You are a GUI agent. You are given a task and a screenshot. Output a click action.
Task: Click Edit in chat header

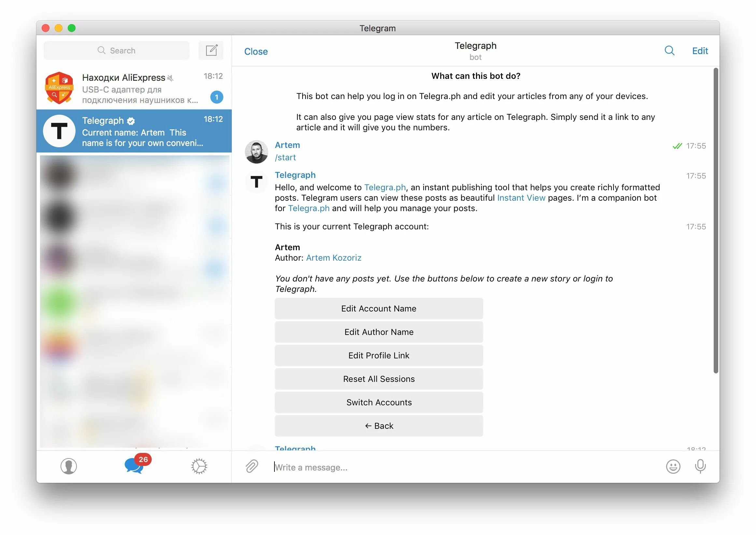tap(700, 51)
